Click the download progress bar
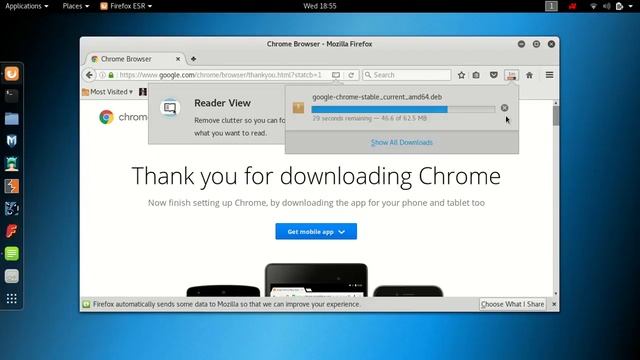The height and width of the screenshot is (360, 640). 403,109
